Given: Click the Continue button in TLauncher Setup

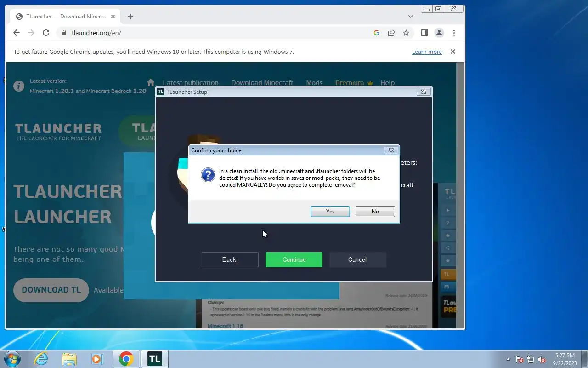Looking at the screenshot, I should tap(294, 259).
